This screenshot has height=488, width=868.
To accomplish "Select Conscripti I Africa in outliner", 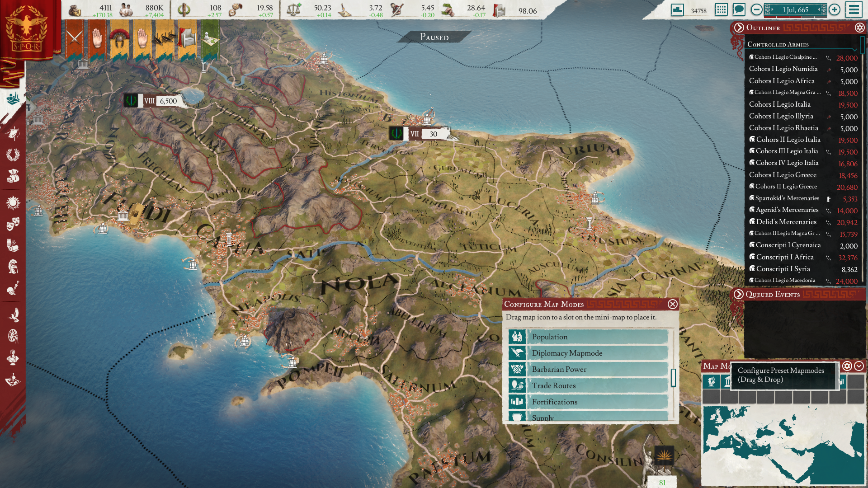I will tap(803, 257).
